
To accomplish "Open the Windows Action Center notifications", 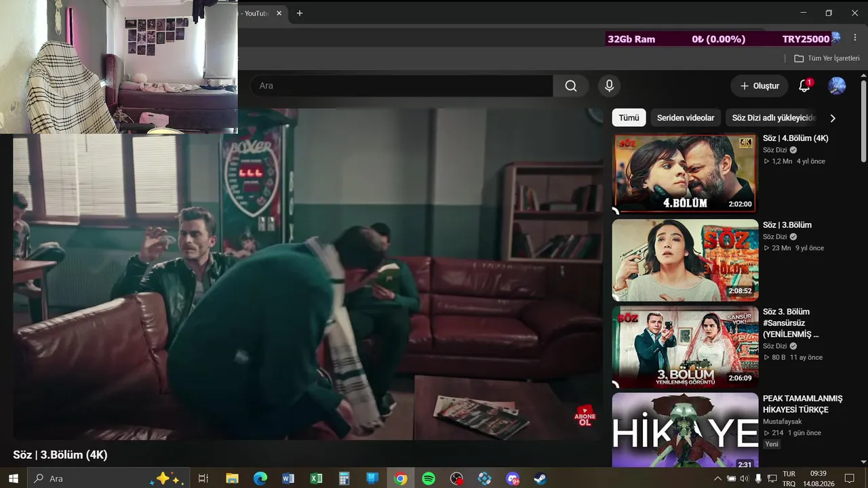I will click(x=849, y=479).
